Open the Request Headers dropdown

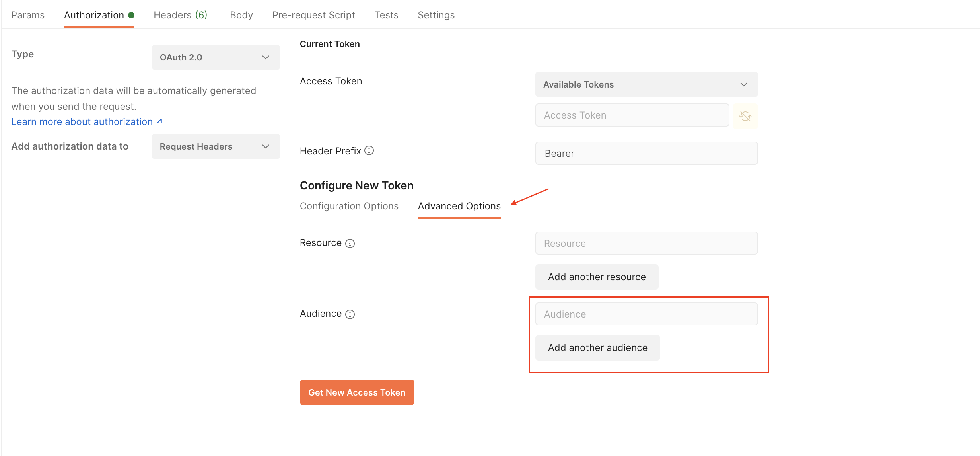coord(216,146)
